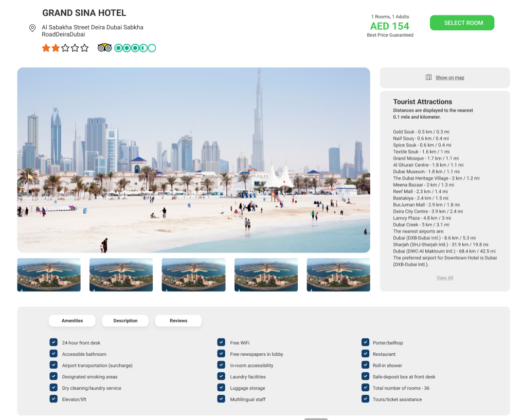The image size is (522, 420).
Task: Expand attractions list with View All
Action: coord(445,278)
